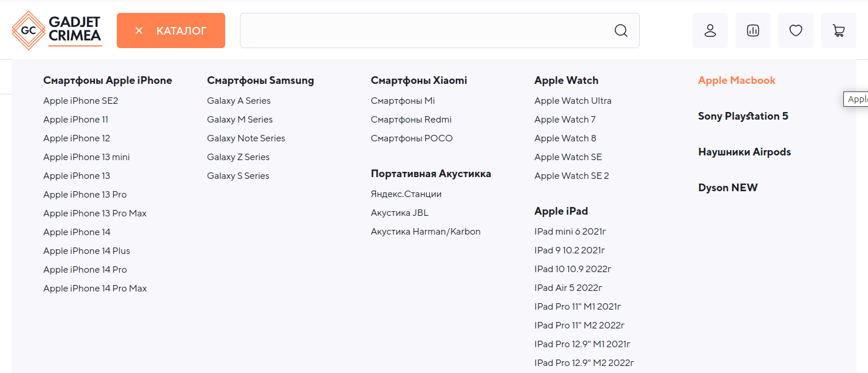
Task: Go to Apple iPhone 14 Plus
Action: pyautogui.click(x=87, y=251)
